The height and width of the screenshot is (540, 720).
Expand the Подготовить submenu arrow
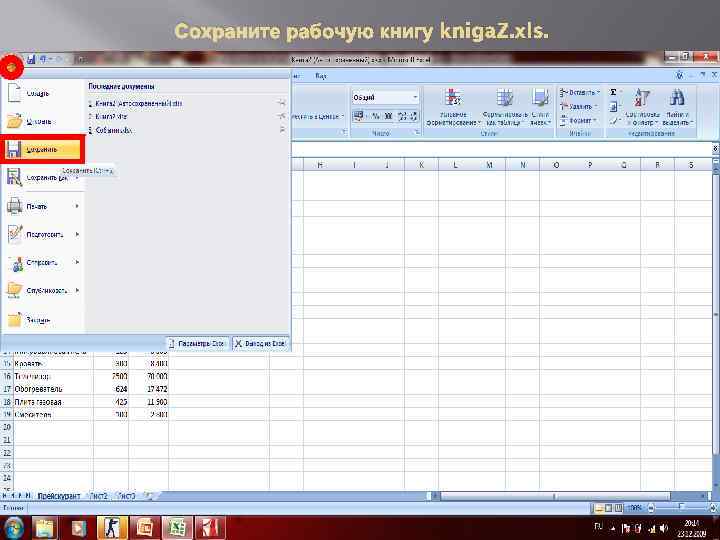[77, 234]
